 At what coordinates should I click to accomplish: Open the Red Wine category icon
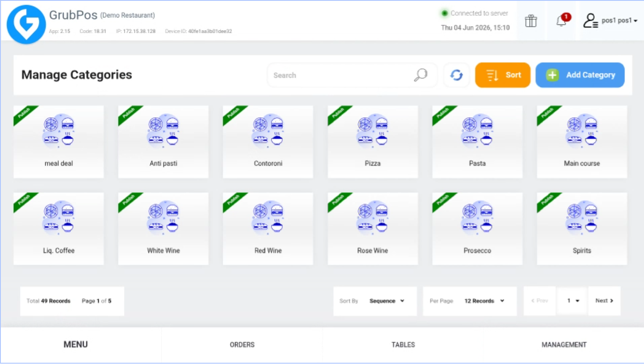tap(268, 218)
